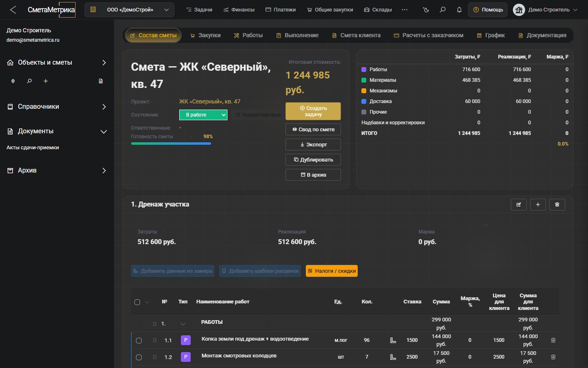
Task: Delete row 1.1 with trash icon
Action: point(553,340)
